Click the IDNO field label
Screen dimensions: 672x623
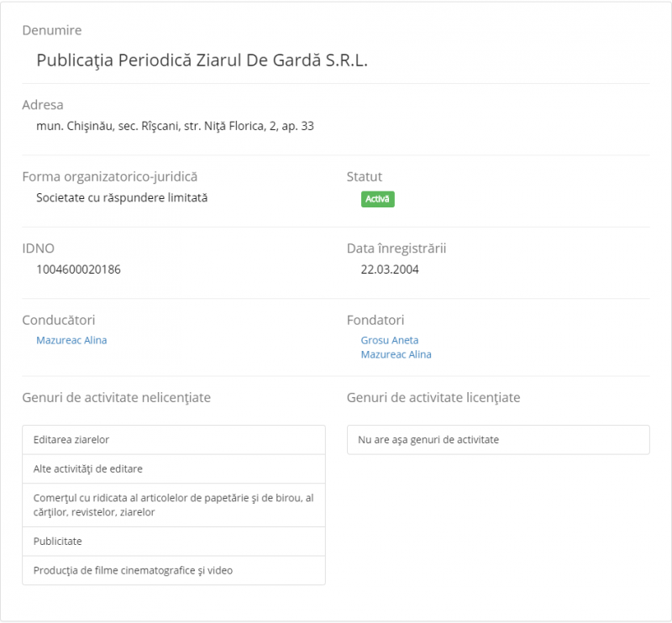[x=38, y=249]
